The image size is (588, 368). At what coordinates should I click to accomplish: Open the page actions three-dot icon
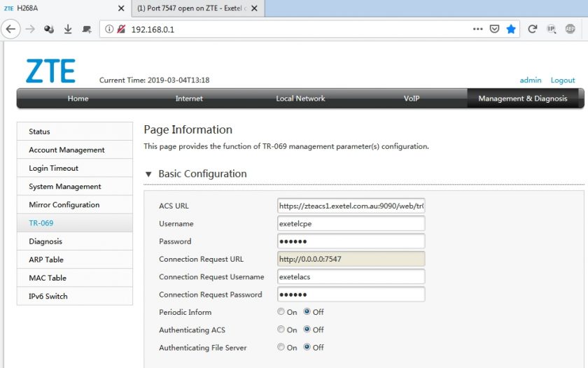pyautogui.click(x=477, y=29)
